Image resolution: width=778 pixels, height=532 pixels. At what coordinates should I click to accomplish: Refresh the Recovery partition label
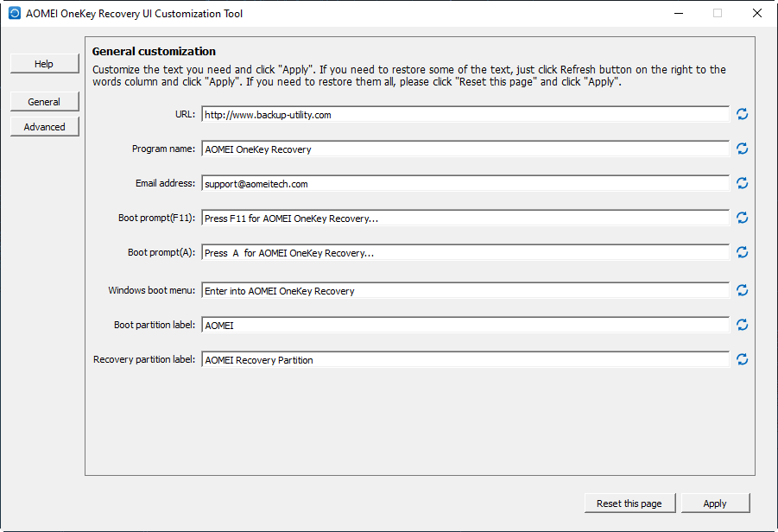[x=742, y=359]
